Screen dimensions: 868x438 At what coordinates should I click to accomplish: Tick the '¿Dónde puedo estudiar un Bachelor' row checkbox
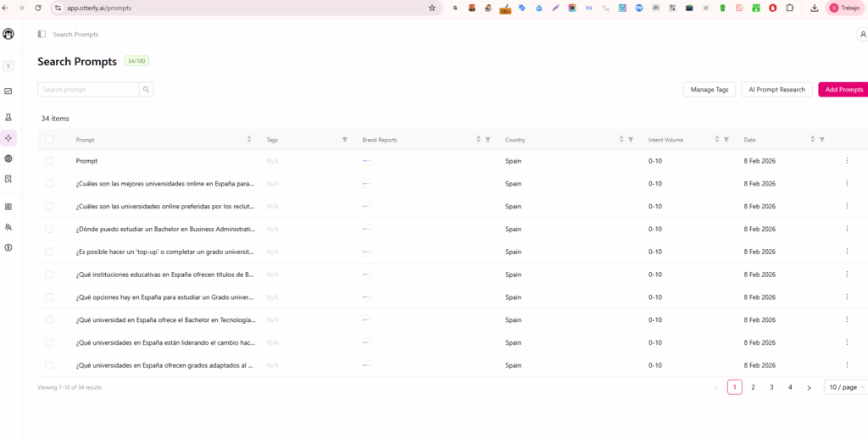pyautogui.click(x=49, y=229)
